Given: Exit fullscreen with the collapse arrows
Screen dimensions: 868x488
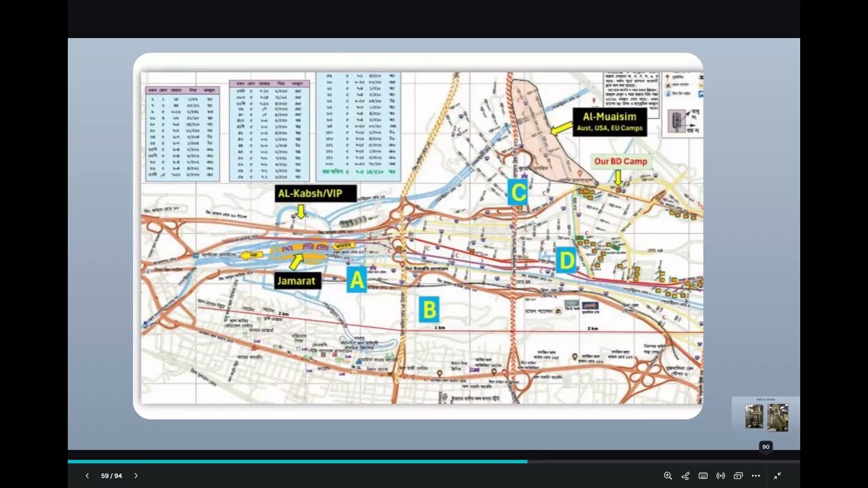Looking at the screenshot, I should (x=778, y=476).
